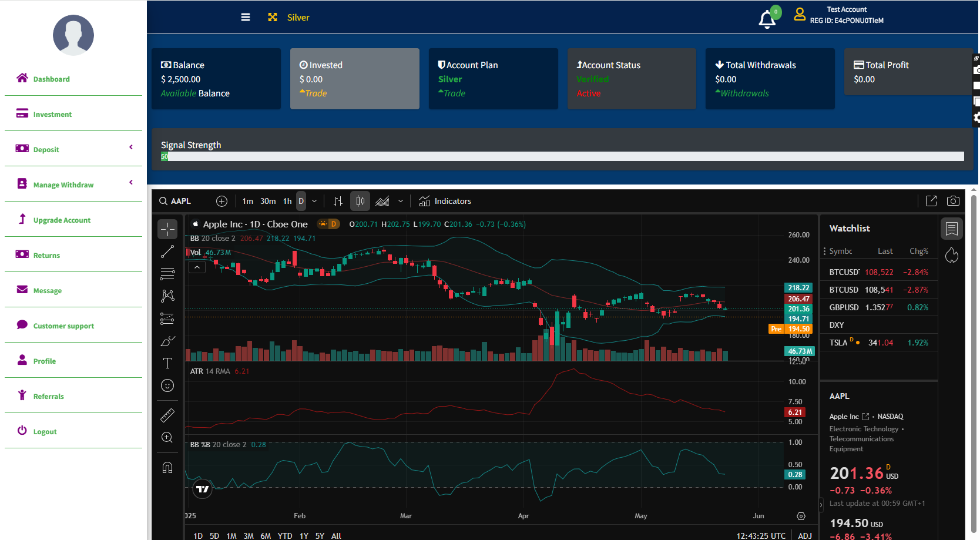980x540 pixels.
Task: Switch chart to 1h interval
Action: (x=287, y=201)
